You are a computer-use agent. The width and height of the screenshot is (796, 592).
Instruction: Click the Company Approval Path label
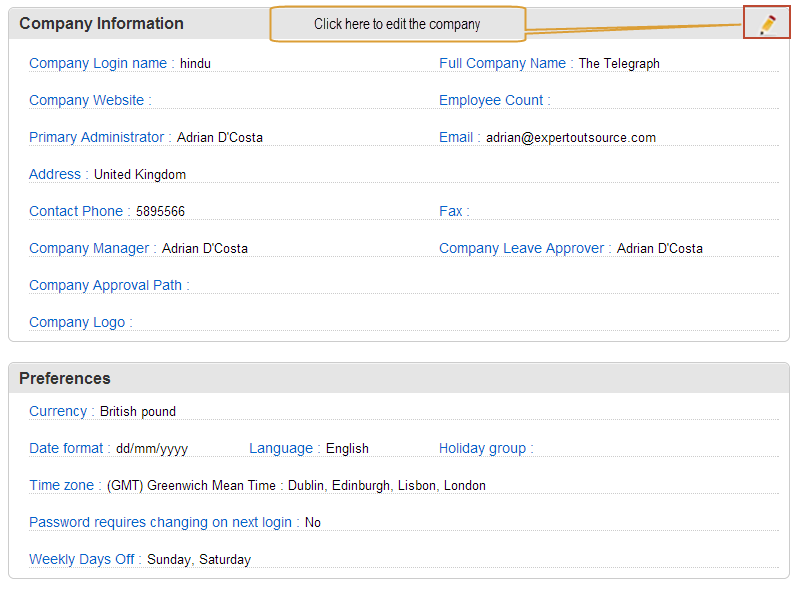coord(105,285)
